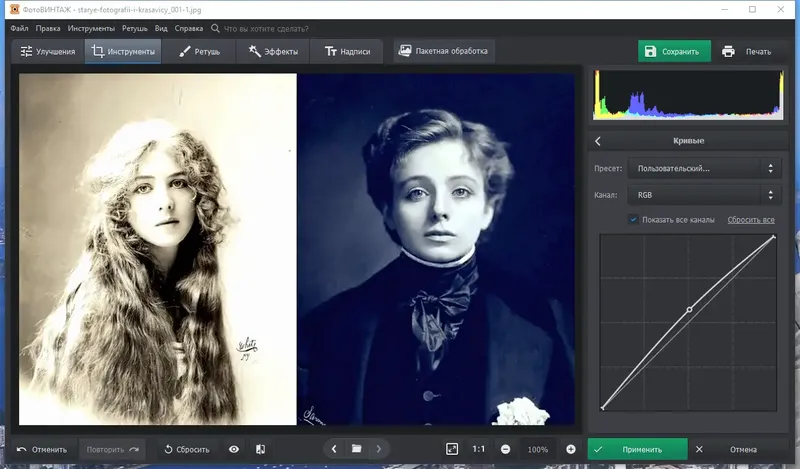Screen dimensions: 800x469
Task: Toggle the eye preview of original
Action: pos(234,449)
